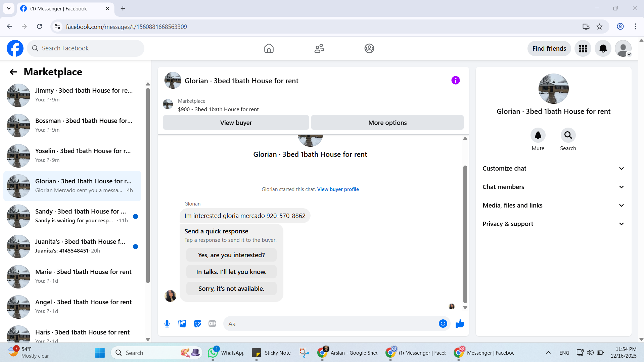Open the tab search dropdown arrow
Viewport: 644px width, 362px height.
pyautogui.click(x=9, y=8)
